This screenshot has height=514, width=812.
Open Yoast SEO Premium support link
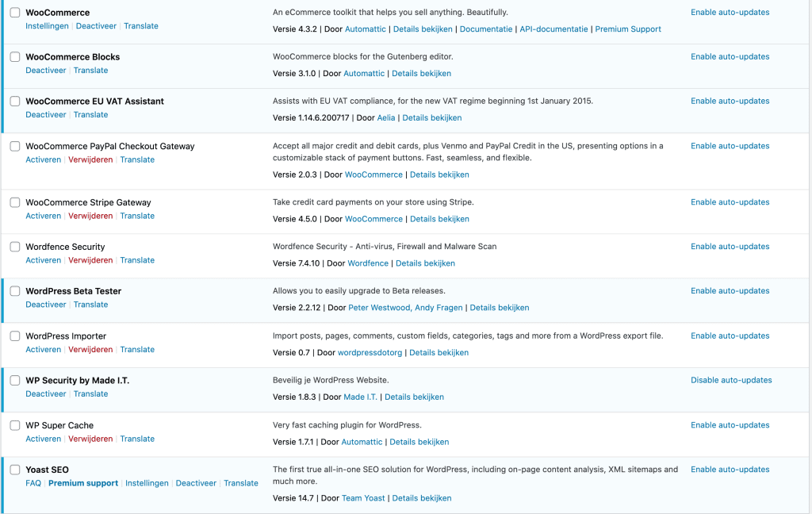(83, 483)
